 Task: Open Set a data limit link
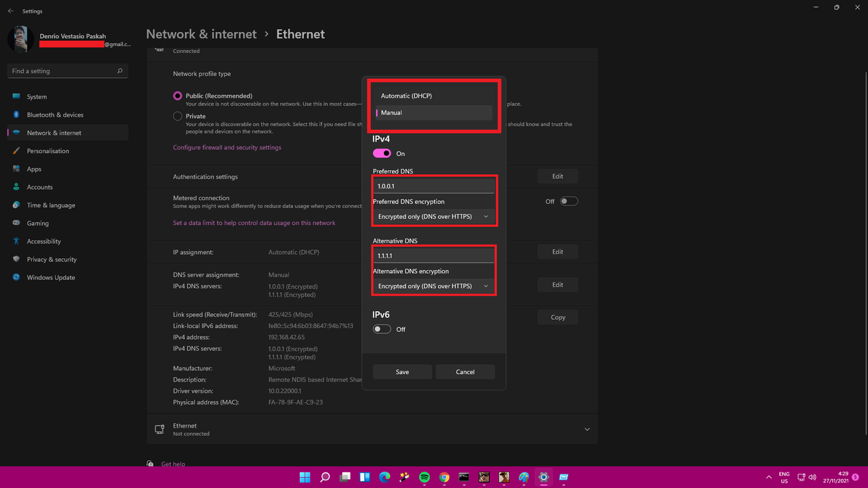point(254,223)
